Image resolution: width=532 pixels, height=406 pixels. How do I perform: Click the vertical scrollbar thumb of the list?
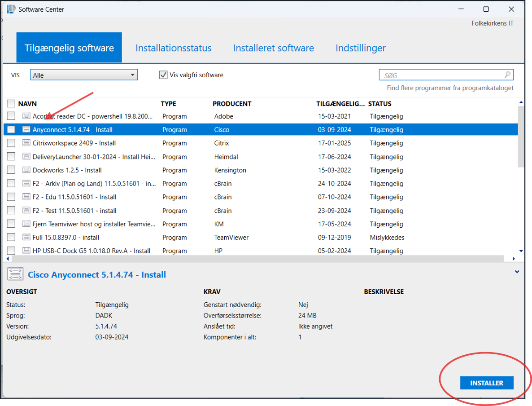click(x=521, y=137)
